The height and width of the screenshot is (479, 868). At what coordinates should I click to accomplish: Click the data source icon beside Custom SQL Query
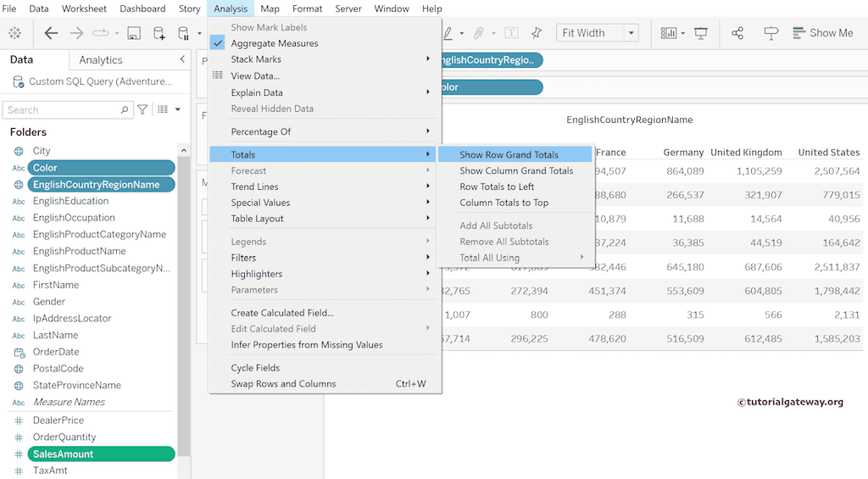[19, 82]
